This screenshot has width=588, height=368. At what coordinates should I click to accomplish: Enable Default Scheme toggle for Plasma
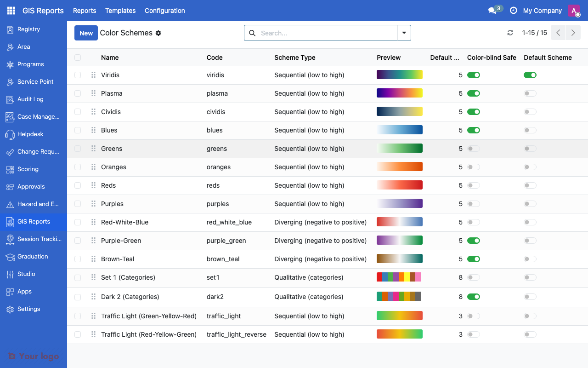click(x=530, y=93)
